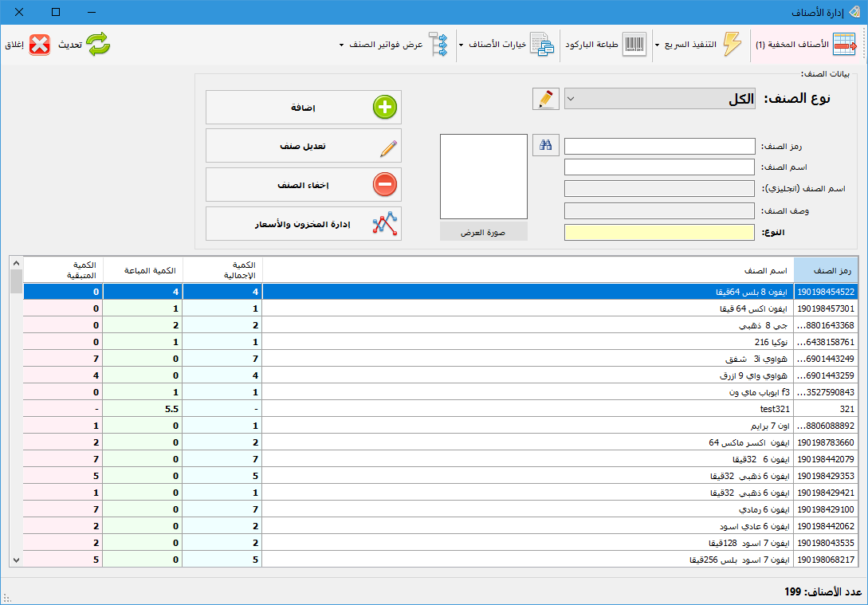Select the نوكيا 216 row in the table
Image resolution: width=868 pixels, height=605 pixels.
pos(526,342)
